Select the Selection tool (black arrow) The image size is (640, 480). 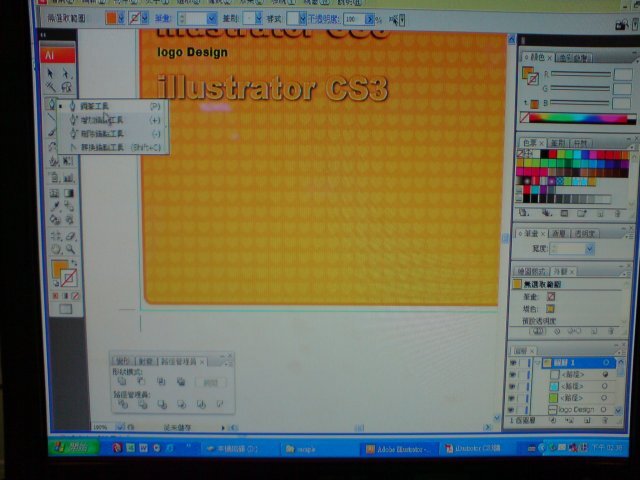[51, 73]
